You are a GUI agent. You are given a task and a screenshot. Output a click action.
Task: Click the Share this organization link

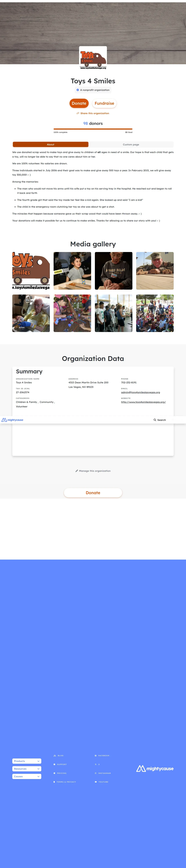pos(93,113)
